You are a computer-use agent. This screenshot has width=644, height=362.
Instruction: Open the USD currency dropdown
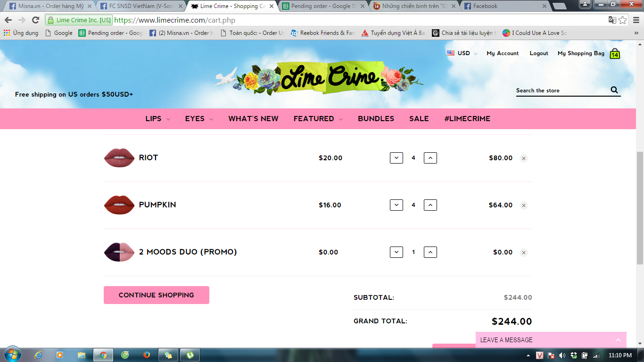462,53
